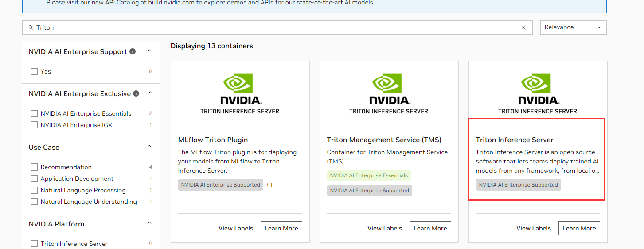View Labels for Triton Inference Server card
The height and width of the screenshot is (249, 644).
(x=534, y=228)
